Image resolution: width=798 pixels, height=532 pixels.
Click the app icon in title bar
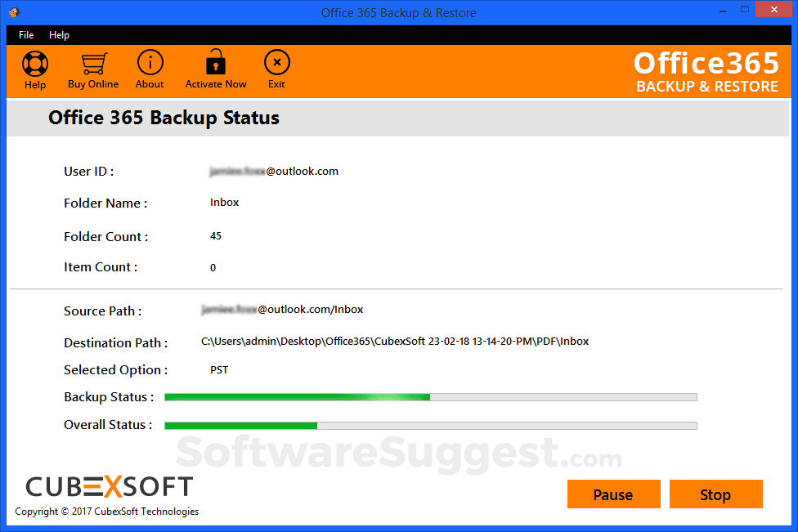[x=14, y=12]
